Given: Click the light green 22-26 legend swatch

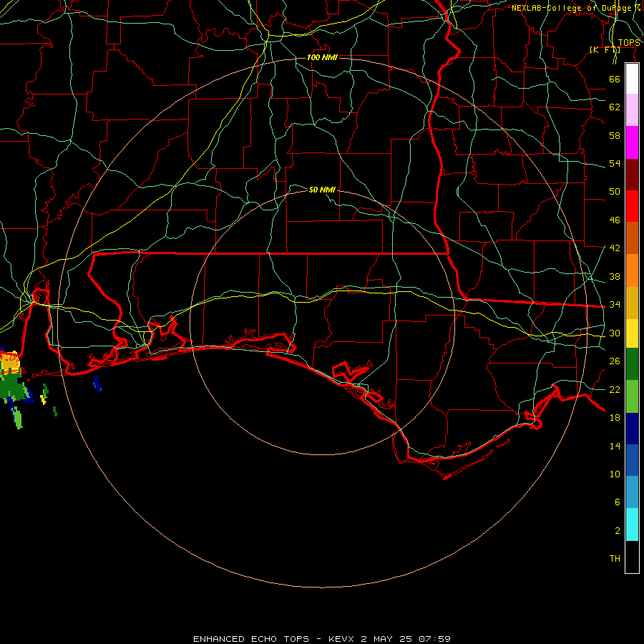Looking at the screenshot, I should tap(632, 396).
